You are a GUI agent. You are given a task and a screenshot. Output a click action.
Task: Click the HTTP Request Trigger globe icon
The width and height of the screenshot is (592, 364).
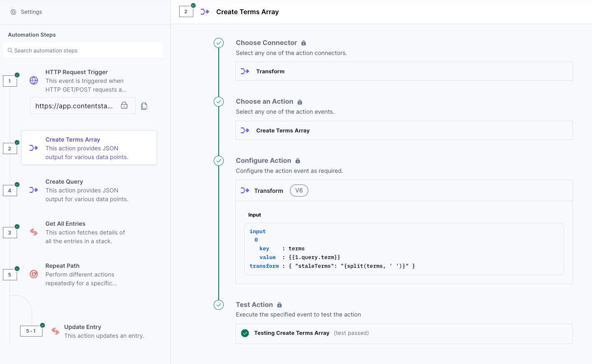(x=34, y=80)
